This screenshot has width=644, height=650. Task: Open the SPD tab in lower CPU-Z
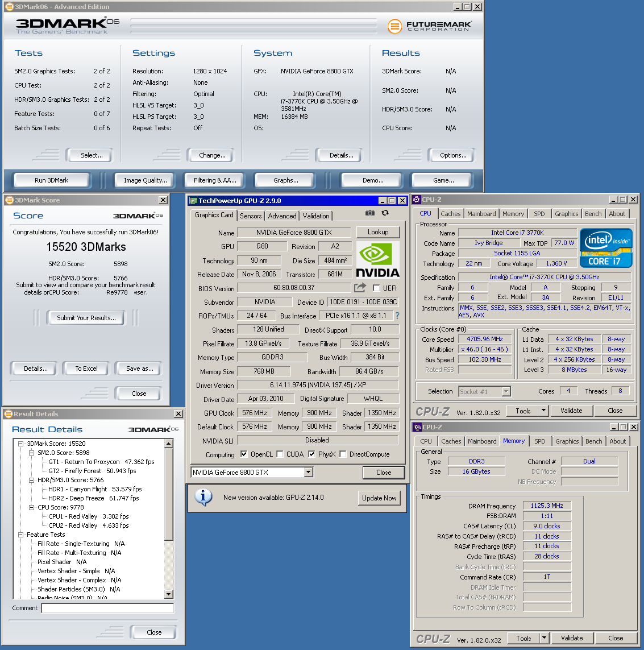click(540, 441)
